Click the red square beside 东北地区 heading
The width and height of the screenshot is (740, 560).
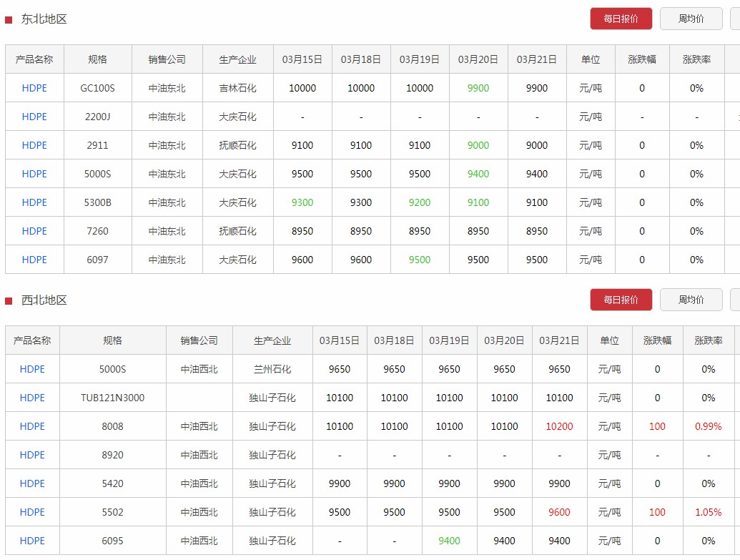click(9, 20)
